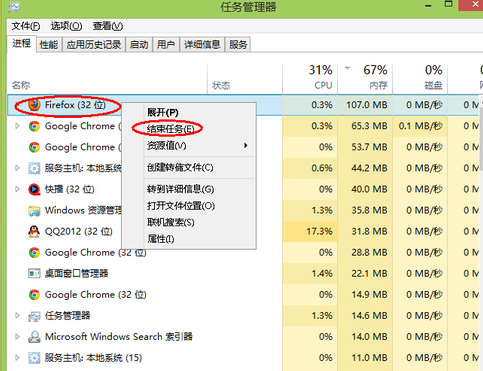The height and width of the screenshot is (371, 483).
Task: Click the 快播 player icon
Action: tap(34, 189)
